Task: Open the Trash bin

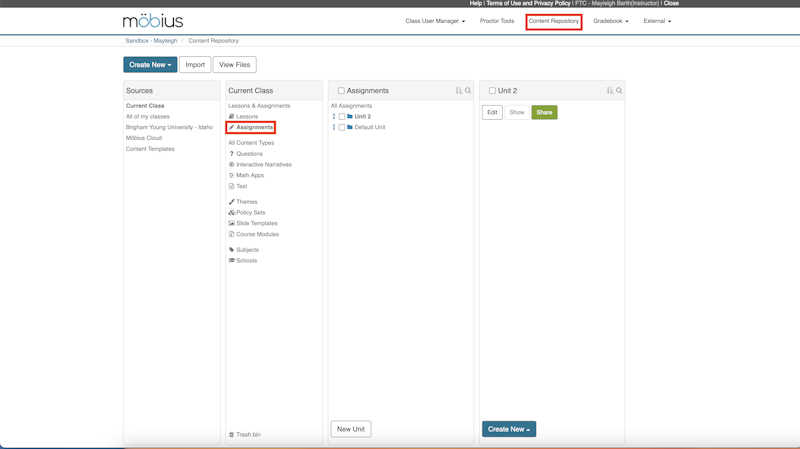Action: (245, 435)
